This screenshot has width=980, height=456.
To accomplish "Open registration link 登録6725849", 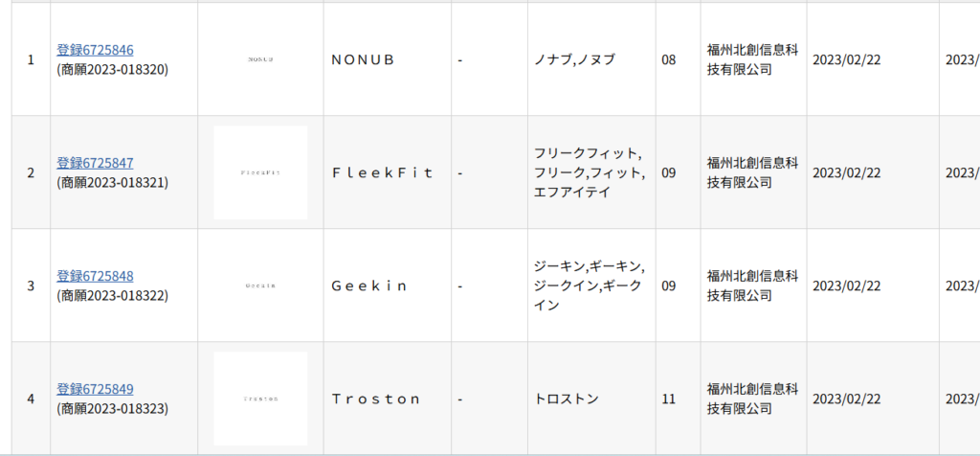I will pyautogui.click(x=95, y=389).
